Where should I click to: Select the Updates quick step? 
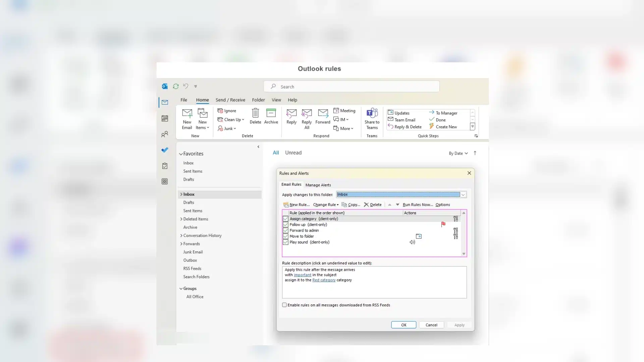point(398,113)
